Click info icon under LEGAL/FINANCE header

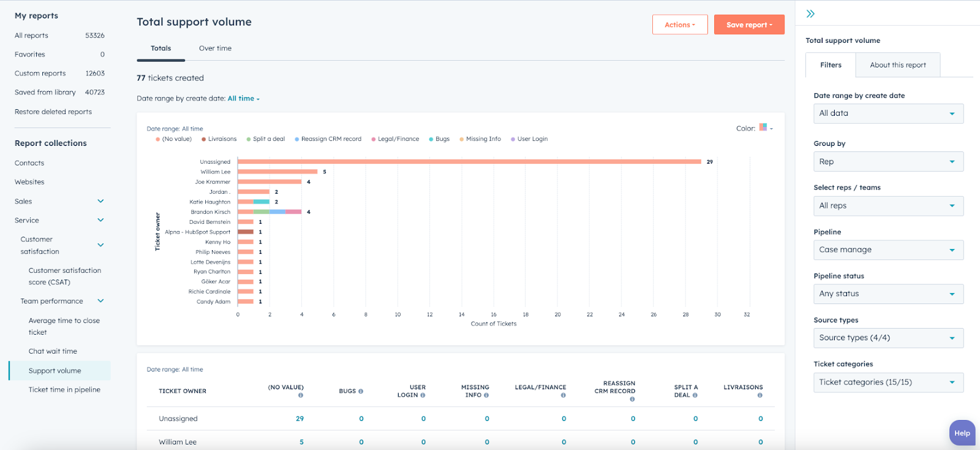pyautogui.click(x=563, y=395)
